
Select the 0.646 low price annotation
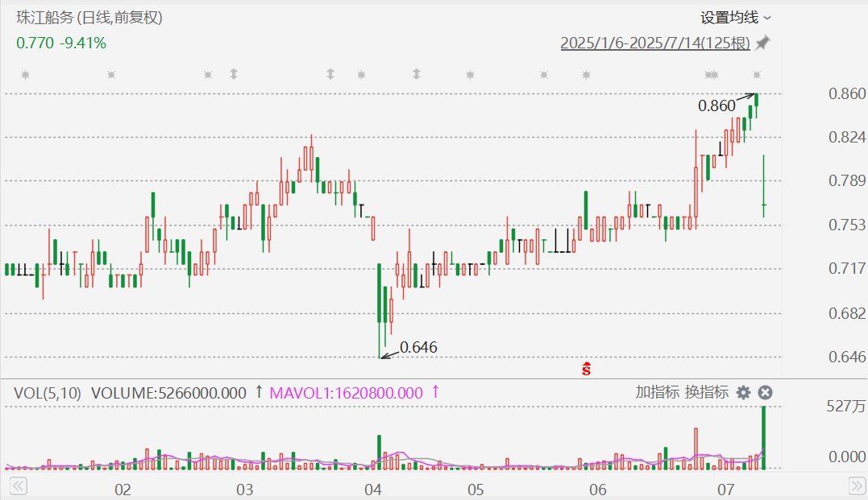pos(418,347)
